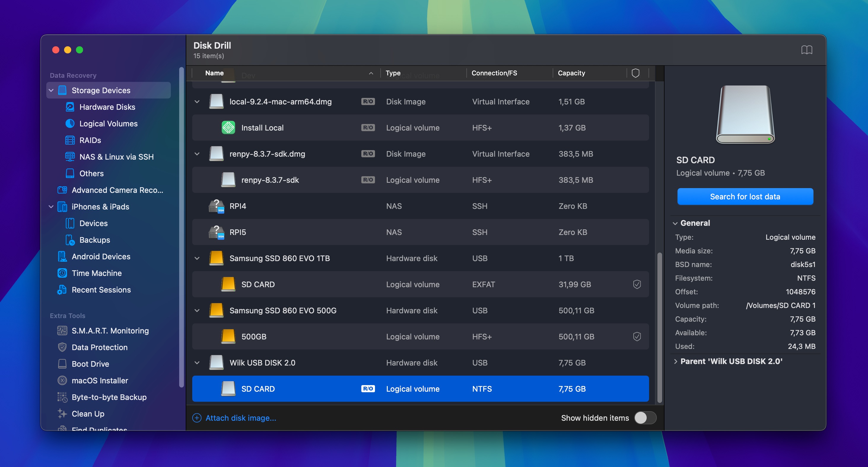Collapse the iPhones & iPads sidebar group
Image resolution: width=868 pixels, height=467 pixels.
coord(51,207)
